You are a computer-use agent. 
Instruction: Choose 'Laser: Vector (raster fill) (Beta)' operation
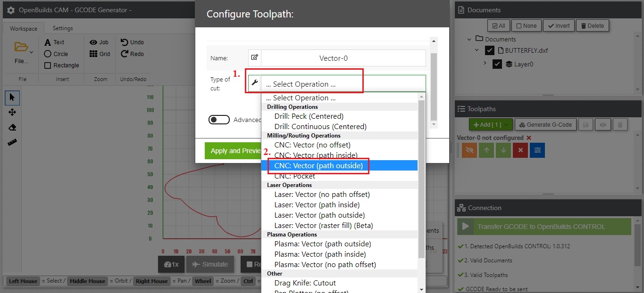pyautogui.click(x=339, y=225)
